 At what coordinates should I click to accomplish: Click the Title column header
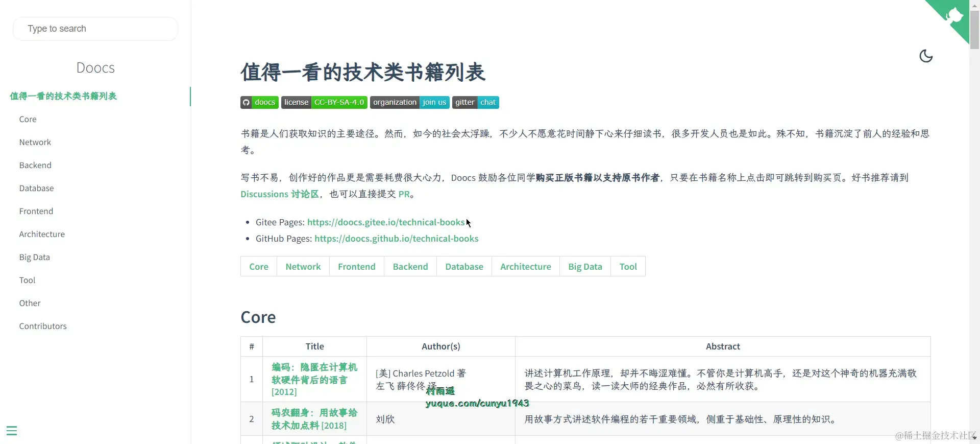point(314,346)
